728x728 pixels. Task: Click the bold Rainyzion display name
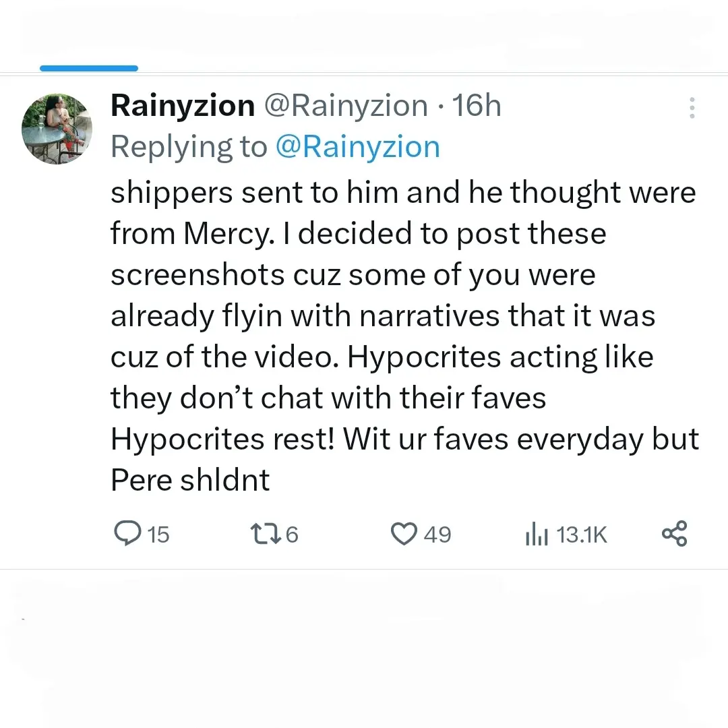[182, 106]
